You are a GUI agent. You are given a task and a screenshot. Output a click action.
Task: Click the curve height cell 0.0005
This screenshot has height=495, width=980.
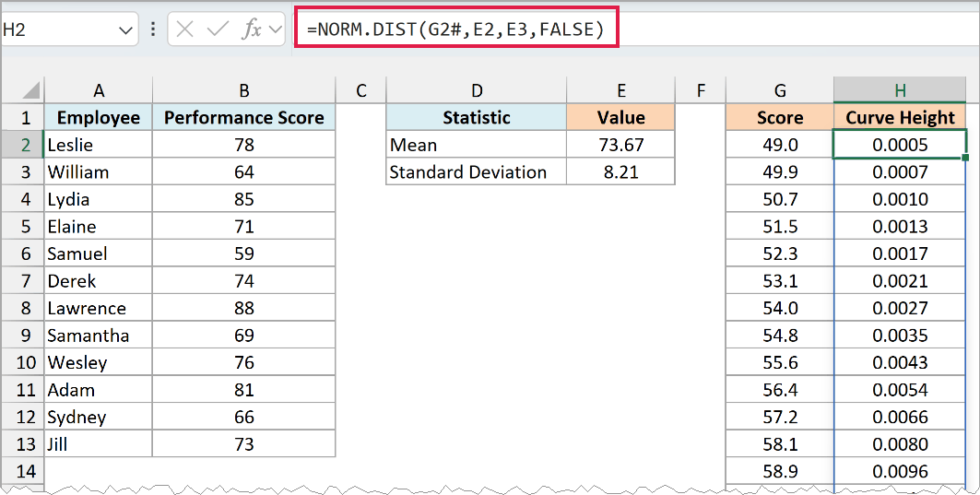(900, 145)
